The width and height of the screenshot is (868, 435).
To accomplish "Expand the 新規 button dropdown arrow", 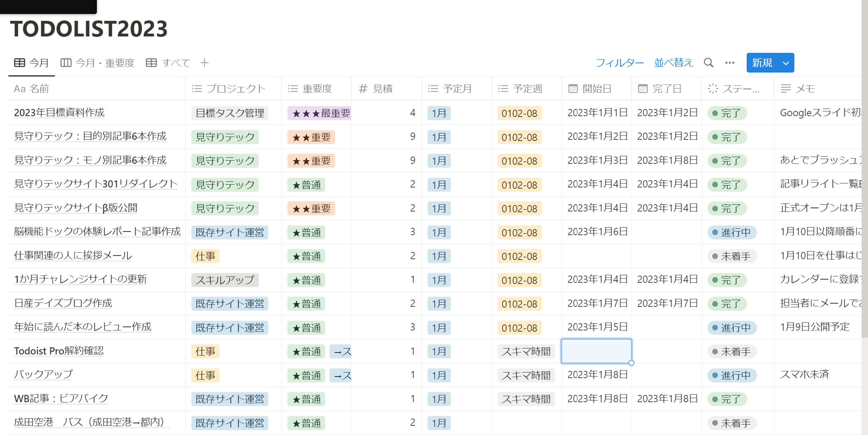I will pyautogui.click(x=786, y=63).
